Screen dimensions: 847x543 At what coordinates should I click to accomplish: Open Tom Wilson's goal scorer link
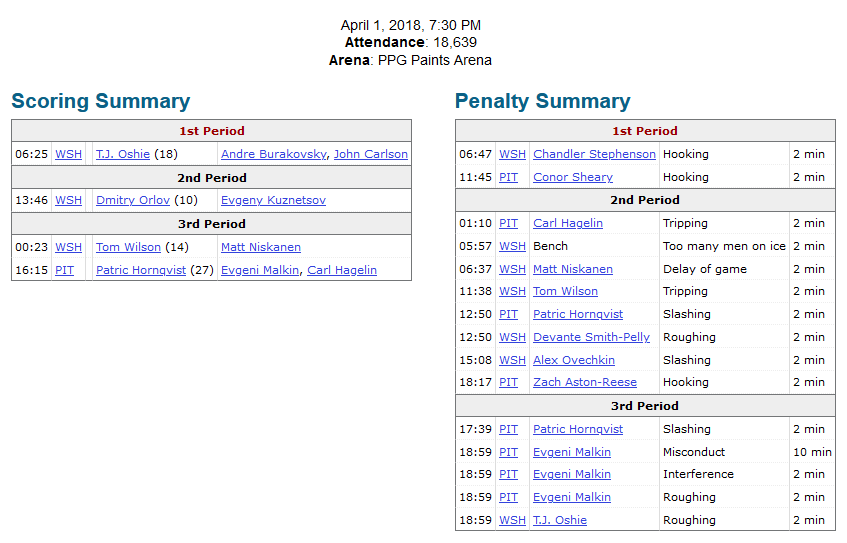pyautogui.click(x=128, y=247)
